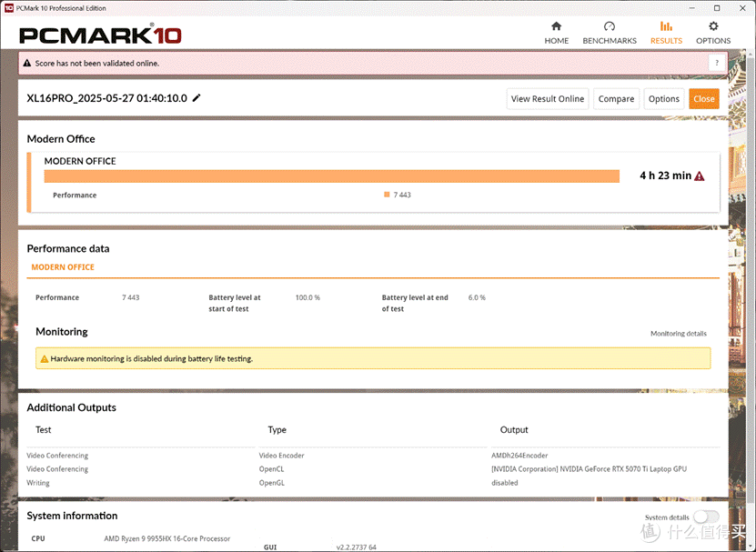Click the hardware monitoring disabled notice
Viewport: 756px width, 552px height.
pos(373,358)
